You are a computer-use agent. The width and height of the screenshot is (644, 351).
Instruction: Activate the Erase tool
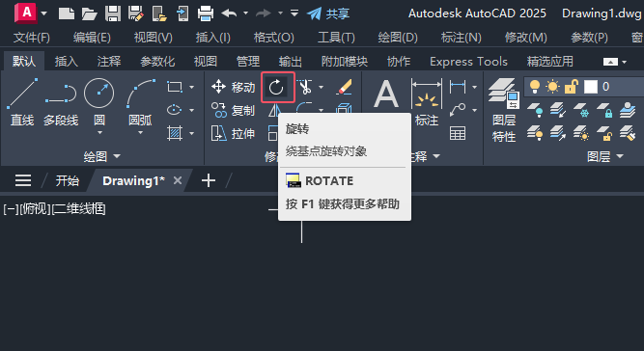344,87
